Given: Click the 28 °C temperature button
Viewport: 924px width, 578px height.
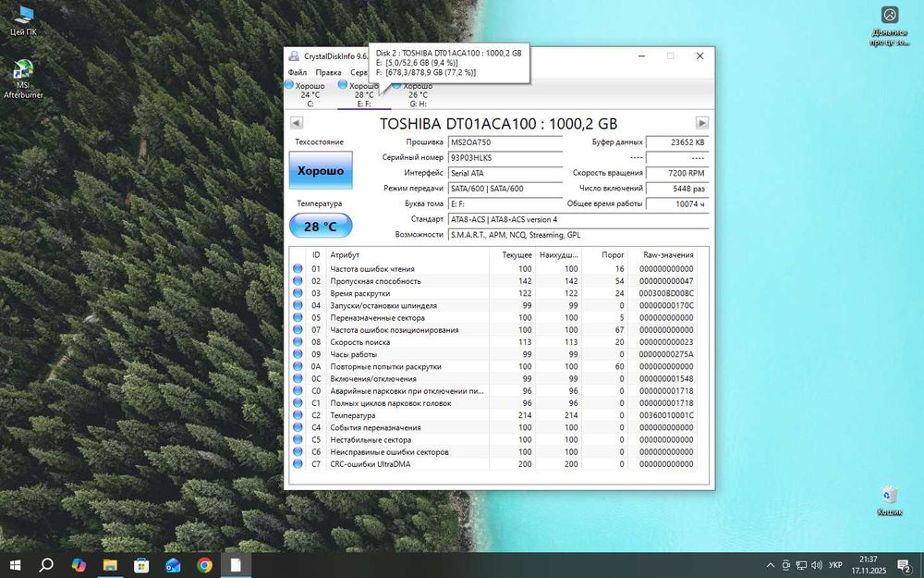Looking at the screenshot, I should click(x=321, y=227).
